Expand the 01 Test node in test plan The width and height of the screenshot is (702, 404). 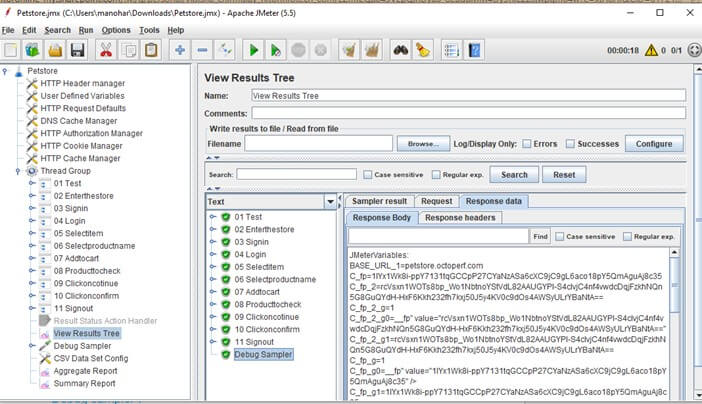coord(32,183)
